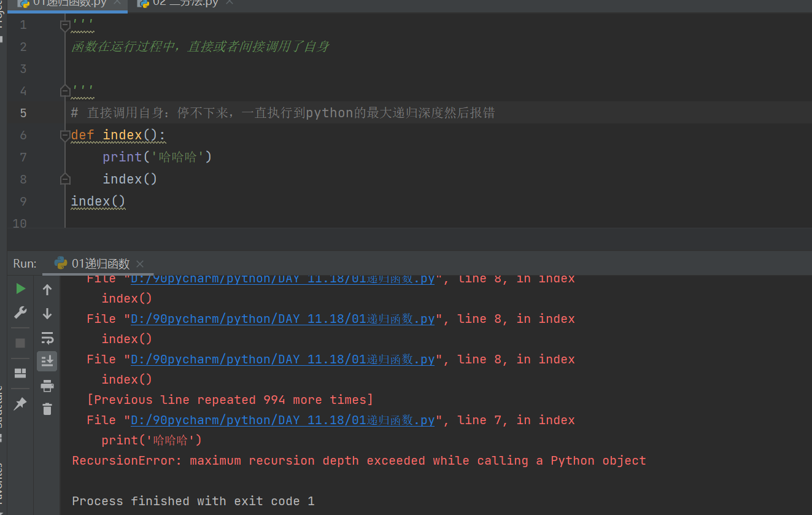Close the 02 二分法.py editor tab
812x515 pixels.
230,3
